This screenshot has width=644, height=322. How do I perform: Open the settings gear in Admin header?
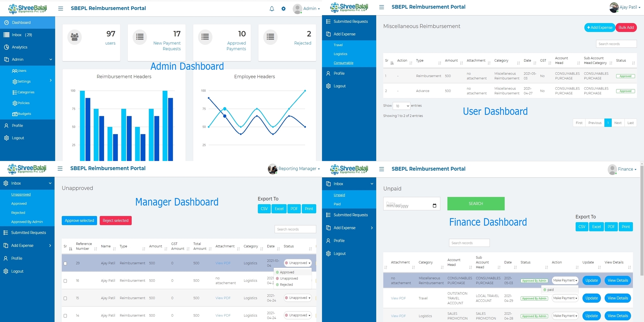click(x=283, y=9)
